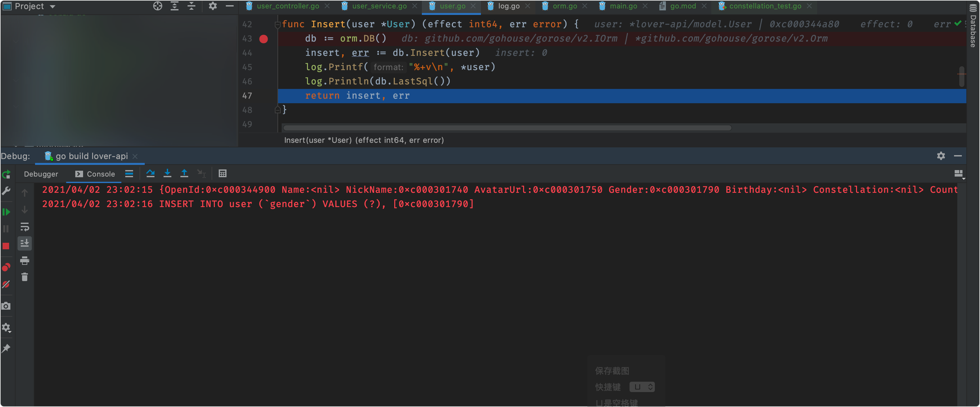
Task: Switch to orm.go tab
Action: click(565, 6)
